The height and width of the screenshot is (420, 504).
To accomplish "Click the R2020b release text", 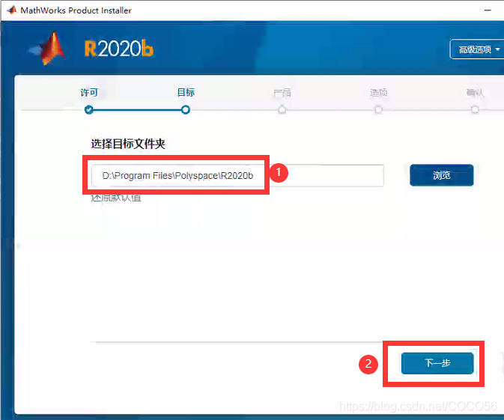I will (119, 49).
